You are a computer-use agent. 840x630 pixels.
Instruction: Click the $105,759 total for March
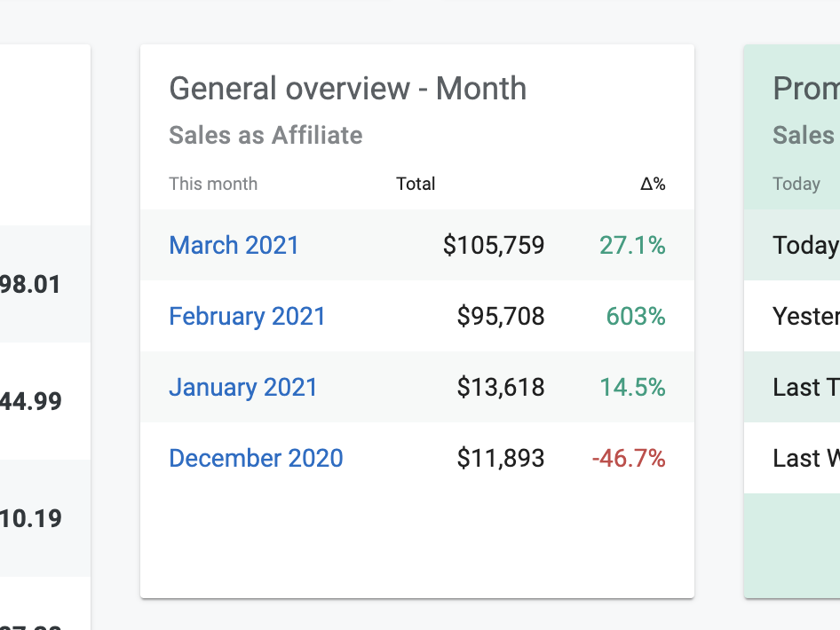(x=494, y=245)
